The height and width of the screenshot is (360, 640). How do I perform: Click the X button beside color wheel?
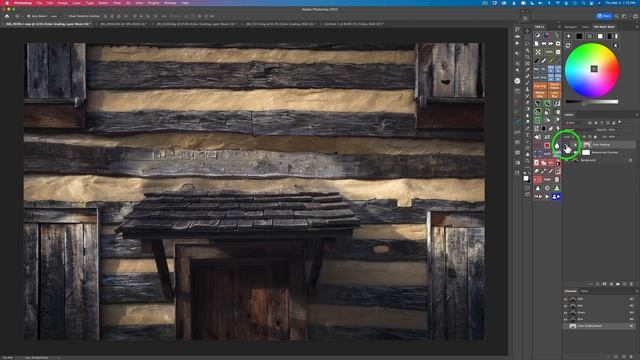pos(615,45)
